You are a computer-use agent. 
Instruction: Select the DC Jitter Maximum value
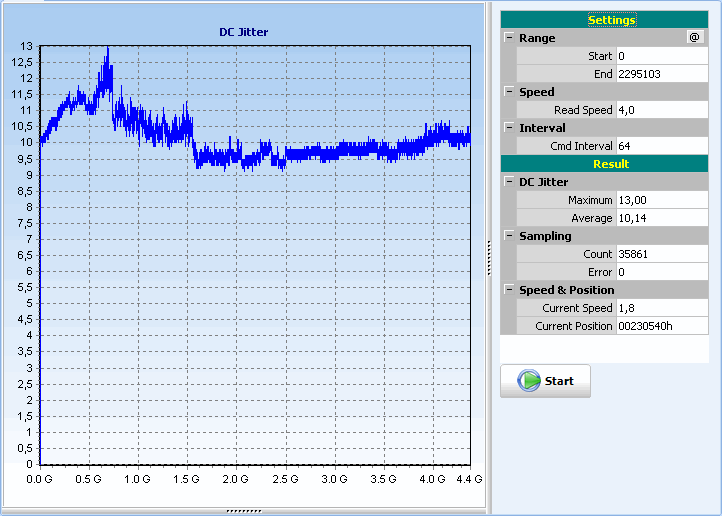point(661,200)
